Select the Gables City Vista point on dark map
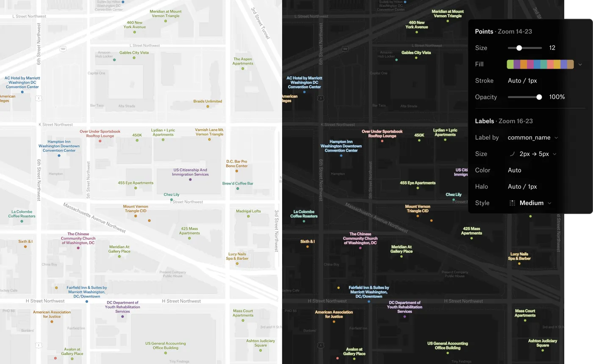This screenshot has width=593, height=364. [416, 58]
